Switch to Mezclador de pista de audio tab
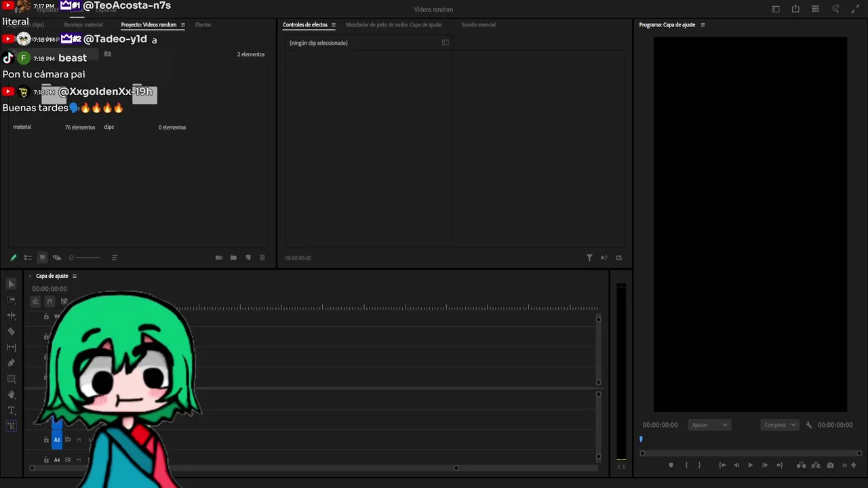Viewport: 868px width, 488px height. (x=394, y=25)
